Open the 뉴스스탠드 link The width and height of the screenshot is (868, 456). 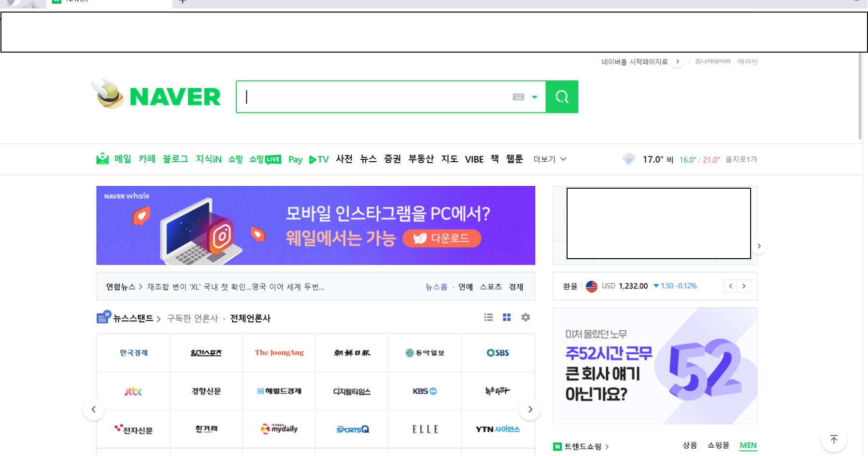pyautogui.click(x=133, y=318)
